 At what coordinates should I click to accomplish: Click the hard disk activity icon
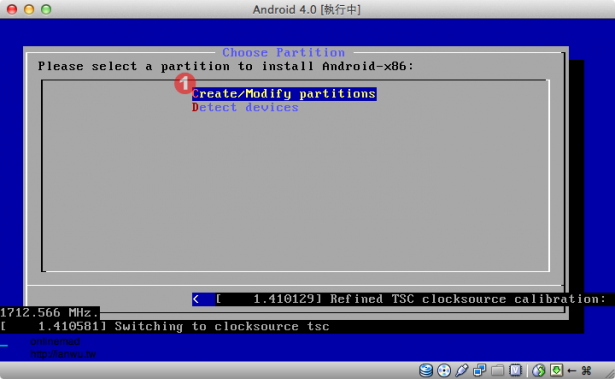(426, 370)
